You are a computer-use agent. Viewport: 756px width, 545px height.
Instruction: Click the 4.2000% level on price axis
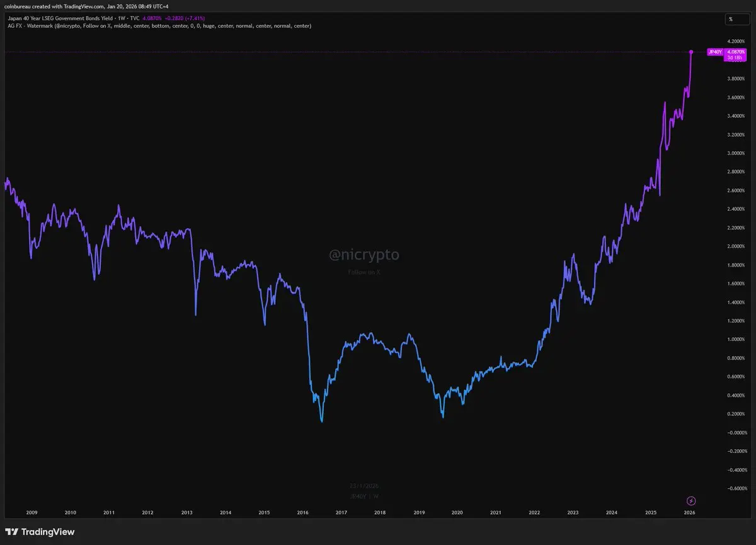coord(736,42)
